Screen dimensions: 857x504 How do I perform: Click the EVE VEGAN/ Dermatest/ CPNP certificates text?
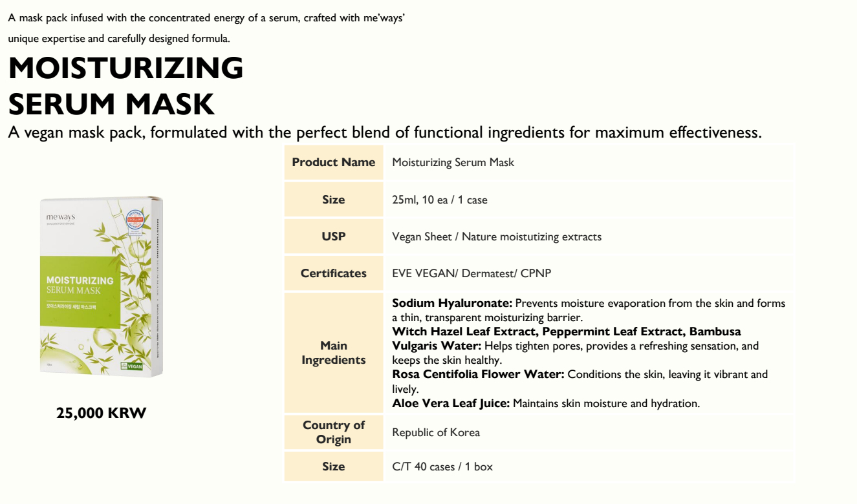pos(472,273)
